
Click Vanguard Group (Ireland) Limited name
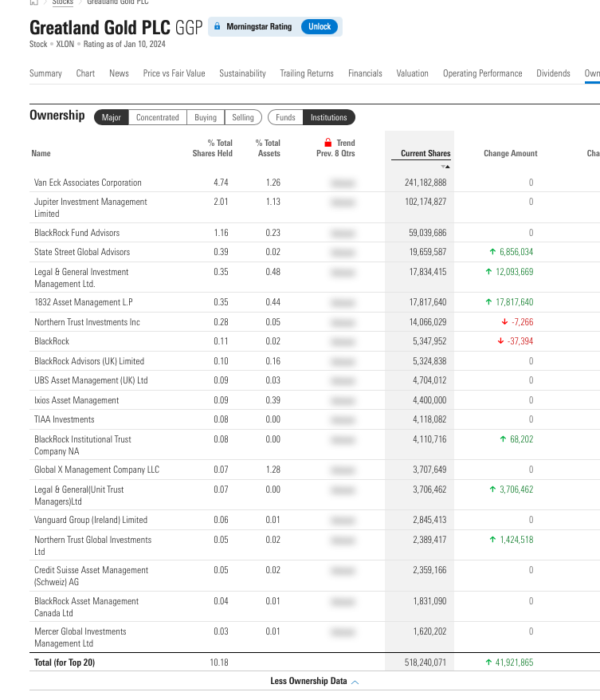pyautogui.click(x=91, y=520)
